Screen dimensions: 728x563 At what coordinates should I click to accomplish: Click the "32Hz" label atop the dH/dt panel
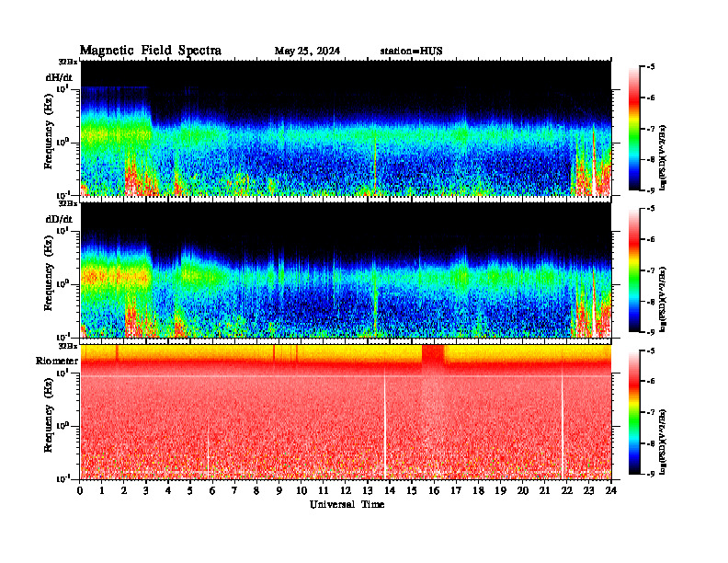pyautogui.click(x=68, y=62)
